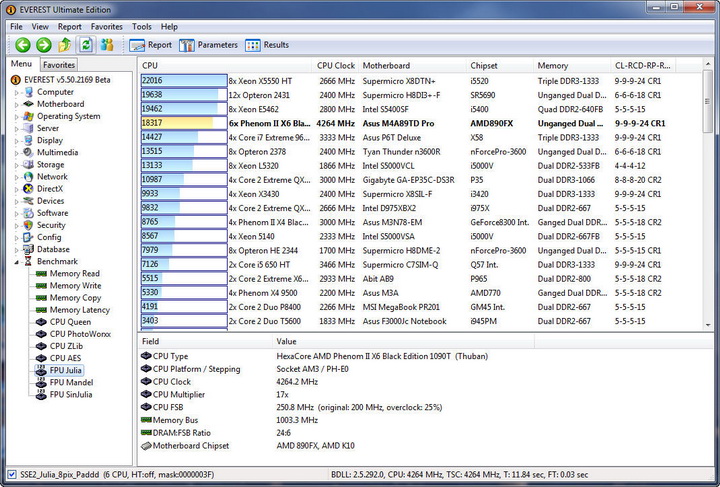Expand the Storage tree node

(17, 165)
